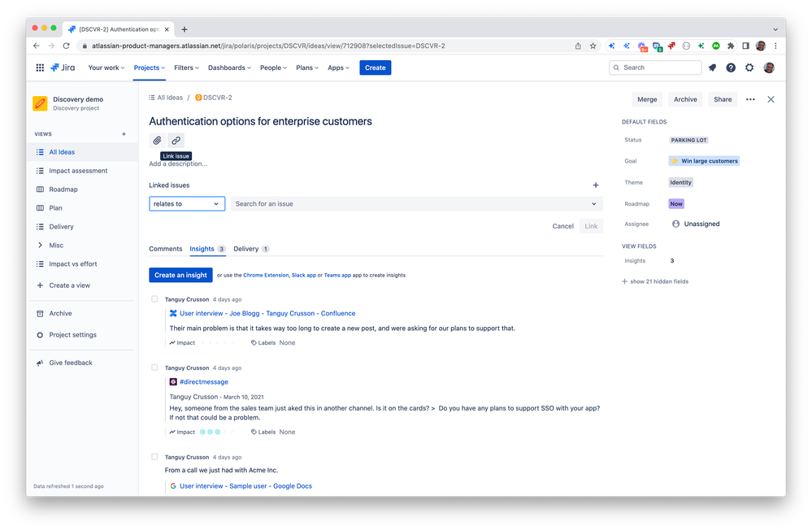Check the Acme Inc. call insight checkbox
Viewport: 812px width, 531px height.
(154, 456)
